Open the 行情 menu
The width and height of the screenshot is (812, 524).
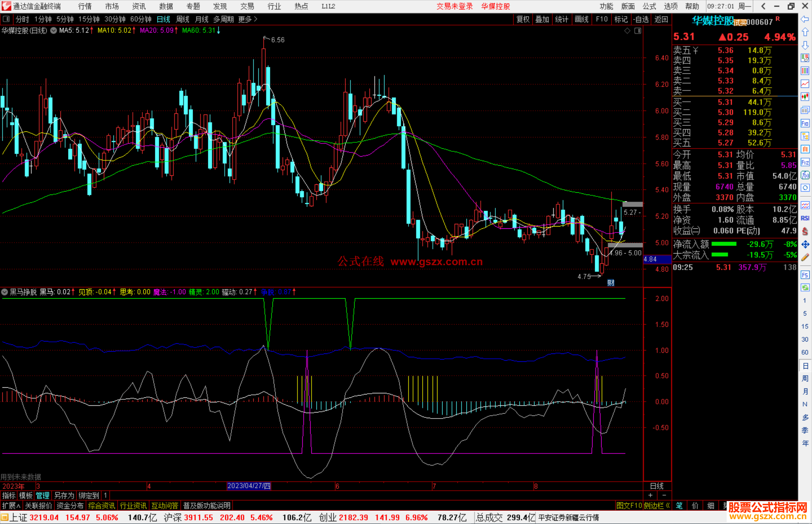[x=85, y=6]
